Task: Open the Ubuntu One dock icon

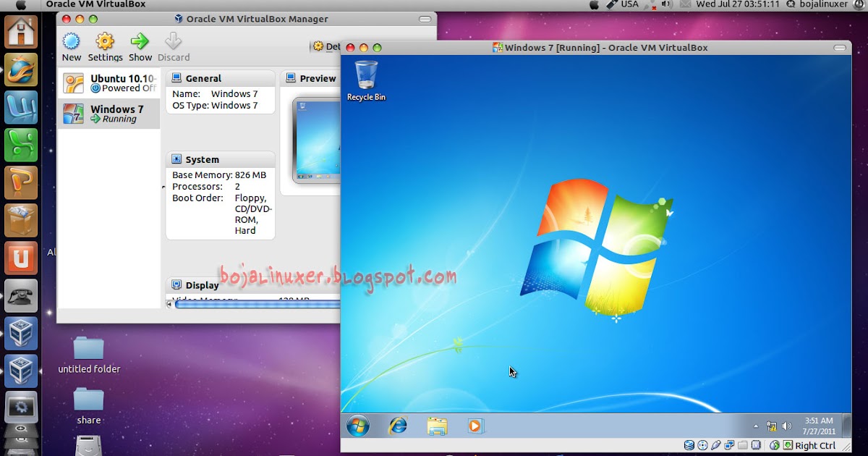Action: click(x=21, y=258)
